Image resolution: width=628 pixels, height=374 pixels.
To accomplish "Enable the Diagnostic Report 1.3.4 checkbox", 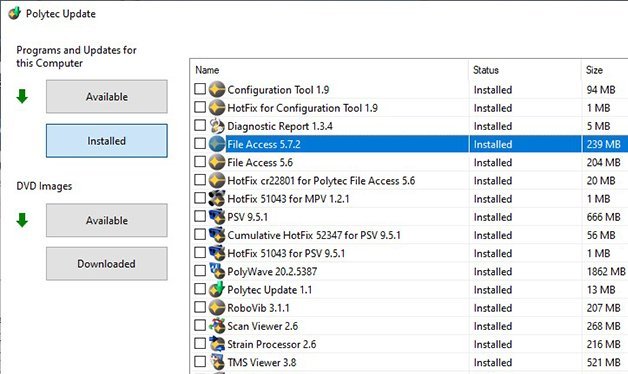I will (200, 125).
